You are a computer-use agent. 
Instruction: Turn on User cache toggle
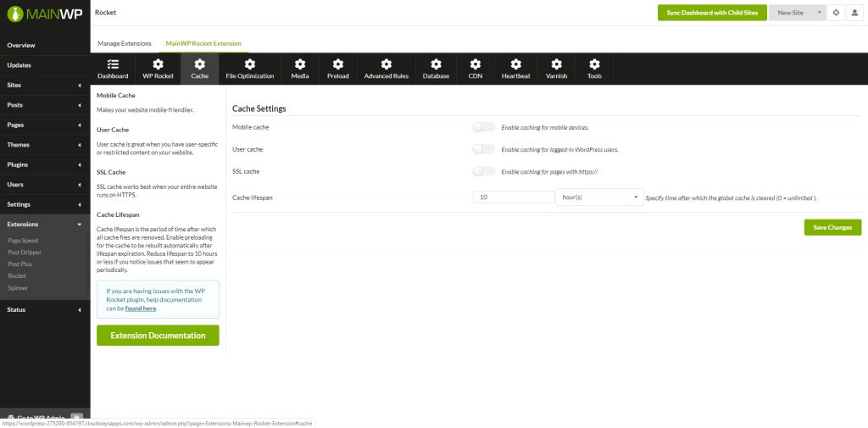coord(483,149)
